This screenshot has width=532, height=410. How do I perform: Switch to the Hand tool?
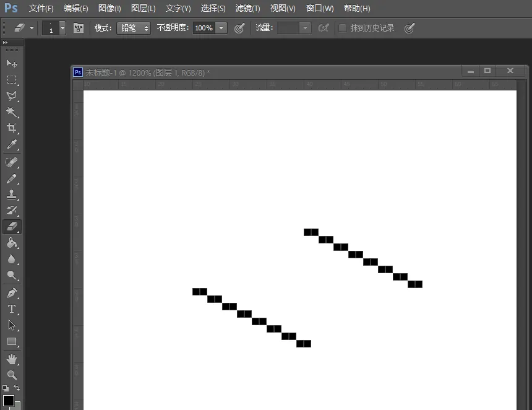click(x=12, y=359)
